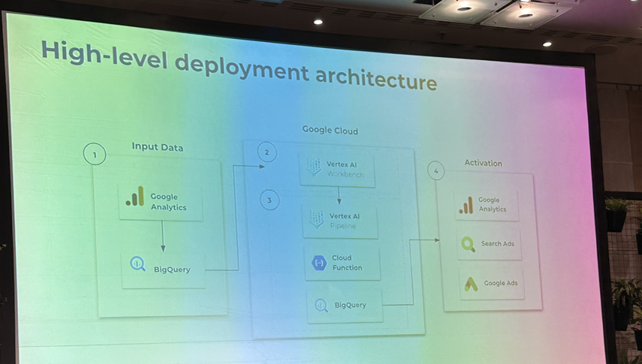This screenshot has width=642, height=364.
Task: Click the "Vertex AI Workbench" label
Action: point(345,169)
